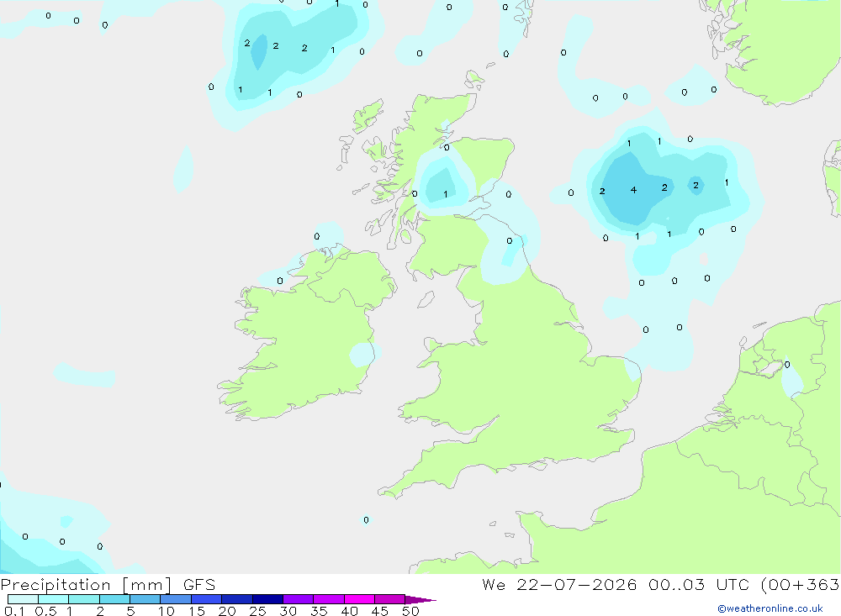Click the Precipitation [mm] title text
The height and width of the screenshot is (616, 841).
pos(86,585)
